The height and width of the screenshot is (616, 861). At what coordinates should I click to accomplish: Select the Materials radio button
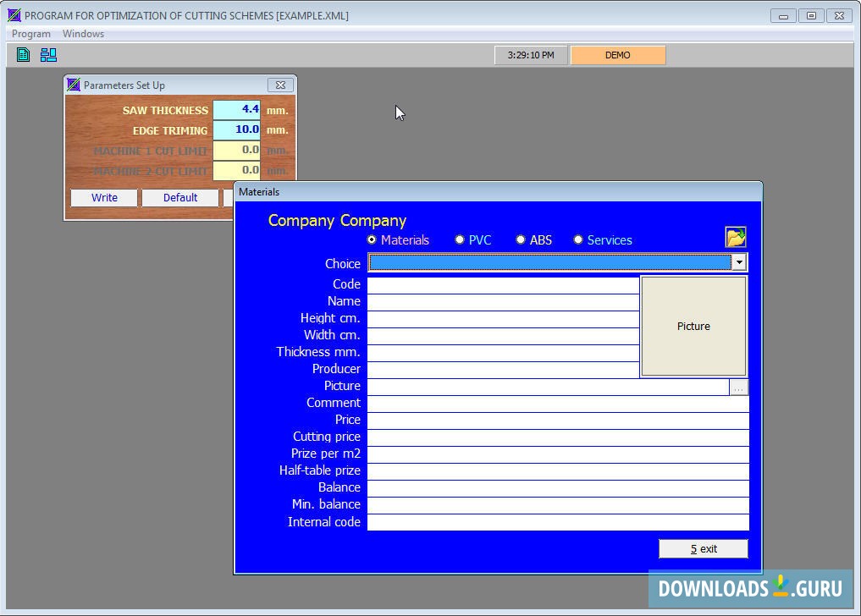pos(372,240)
